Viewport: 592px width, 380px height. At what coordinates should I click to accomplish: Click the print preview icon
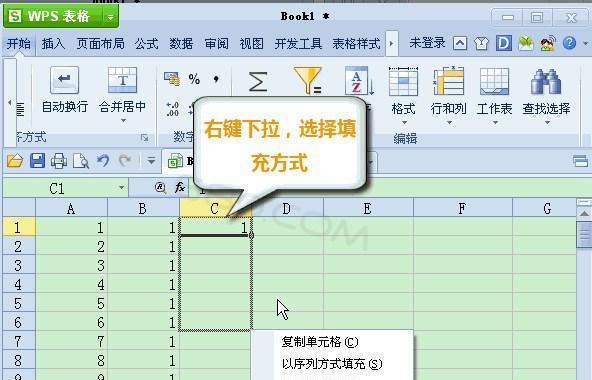81,161
